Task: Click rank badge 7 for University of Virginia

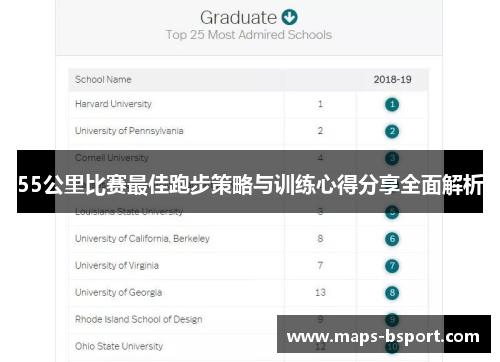Action: pyautogui.click(x=392, y=266)
